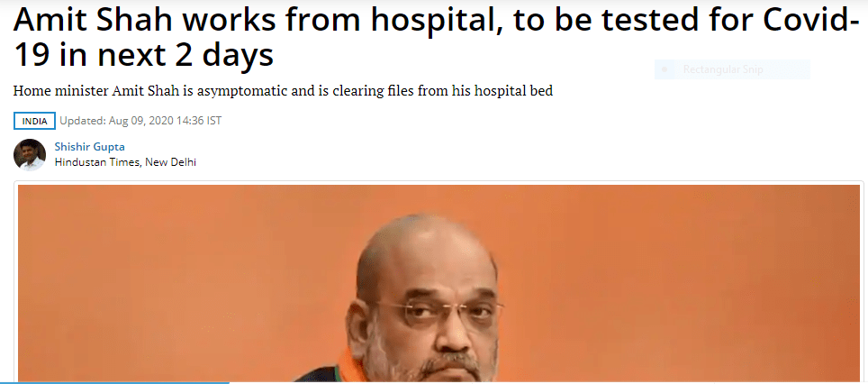Click the subheadline about clearing files
This screenshot has width=868, height=384.
point(283,91)
